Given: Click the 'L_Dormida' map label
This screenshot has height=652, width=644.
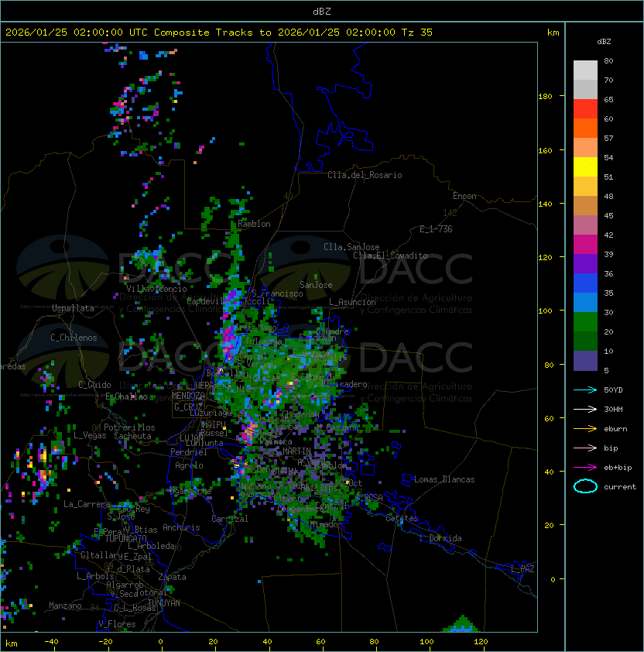Looking at the screenshot, I should click(440, 538).
